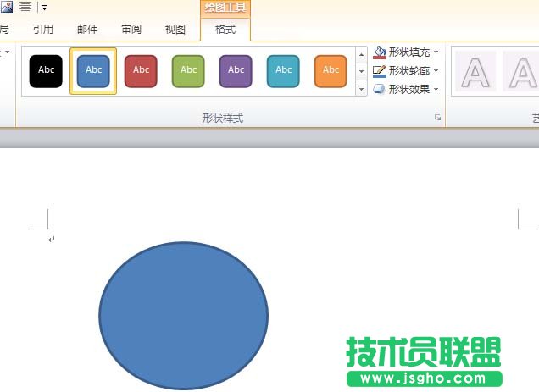539x392 pixels.
Task: Click the 形状效果 icon
Action: pyautogui.click(x=379, y=90)
